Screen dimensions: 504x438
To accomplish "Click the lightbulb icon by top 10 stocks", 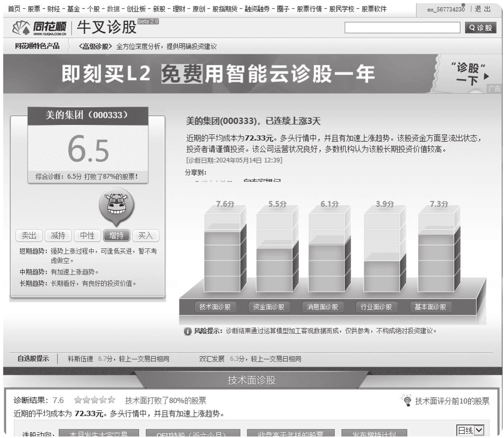I will pyautogui.click(x=407, y=400).
